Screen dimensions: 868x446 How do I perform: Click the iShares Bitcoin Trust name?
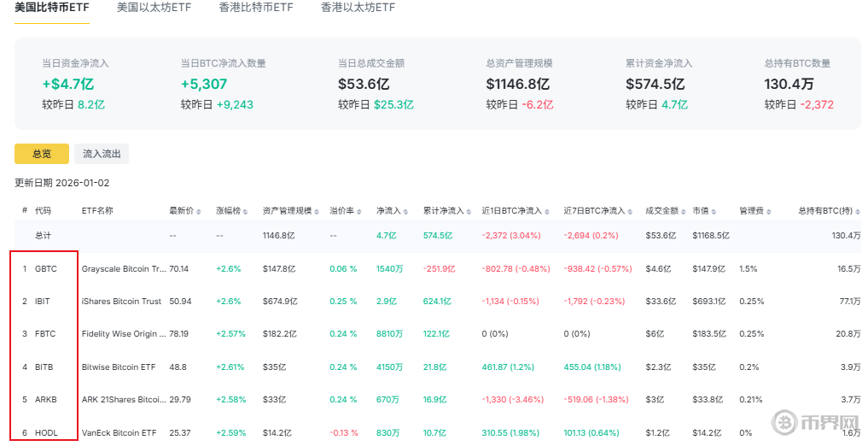(x=121, y=301)
